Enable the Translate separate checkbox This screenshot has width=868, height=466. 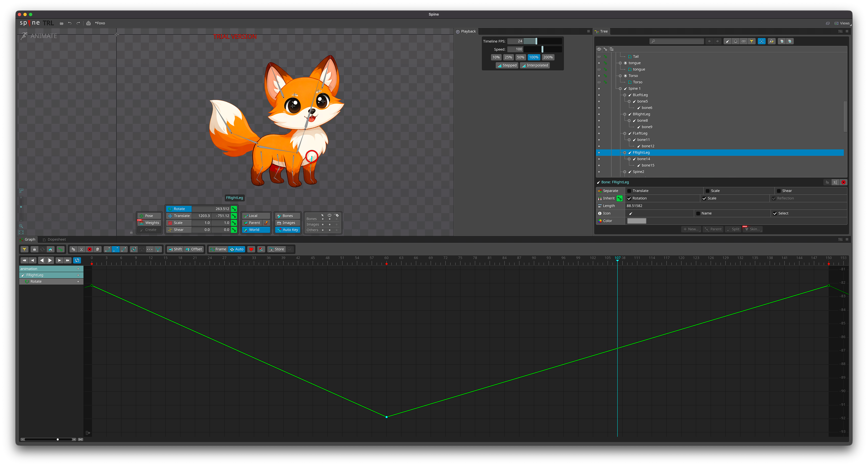coord(629,191)
